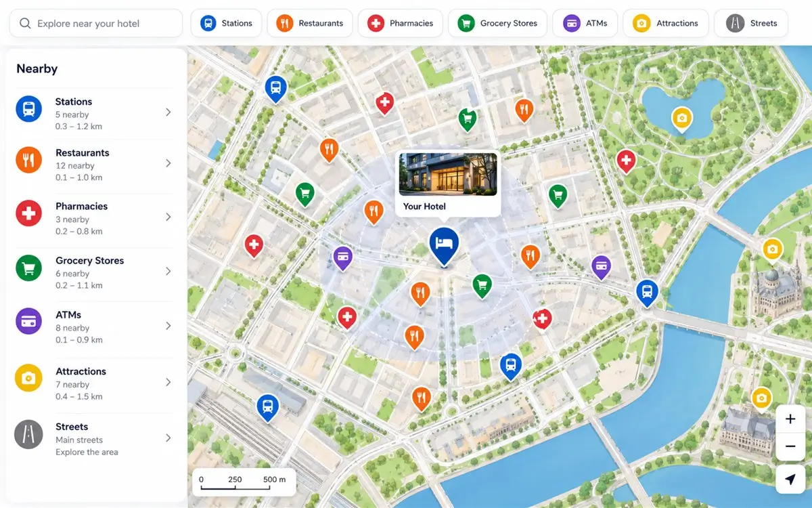
Task: Expand the ATMs row chevron
Action: (x=168, y=326)
